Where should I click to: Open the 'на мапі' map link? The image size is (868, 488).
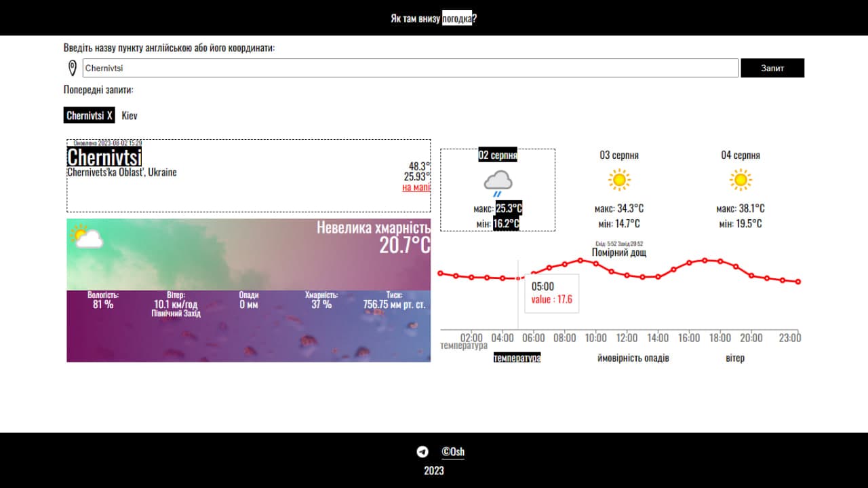(416, 187)
